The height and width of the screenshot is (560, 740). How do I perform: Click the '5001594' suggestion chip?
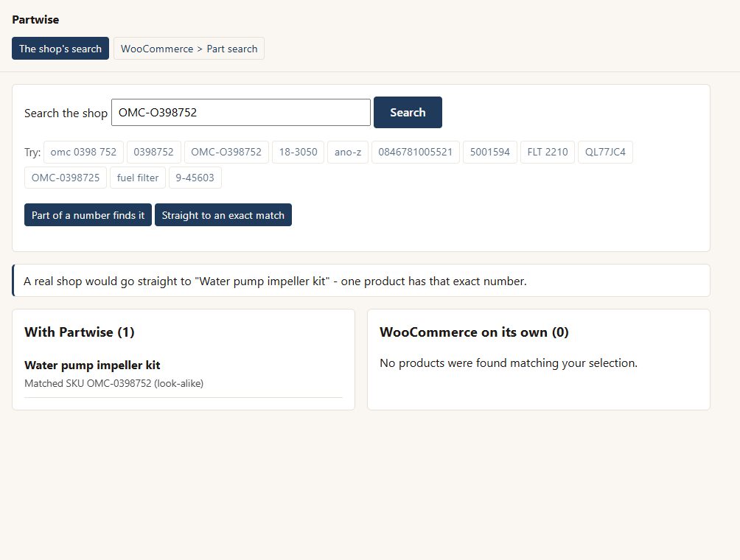click(490, 152)
